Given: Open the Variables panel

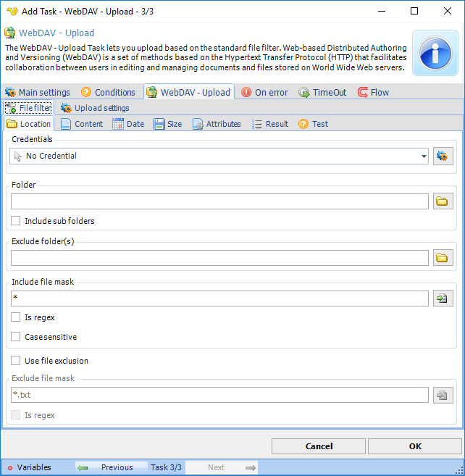Looking at the screenshot, I should click(x=30, y=467).
